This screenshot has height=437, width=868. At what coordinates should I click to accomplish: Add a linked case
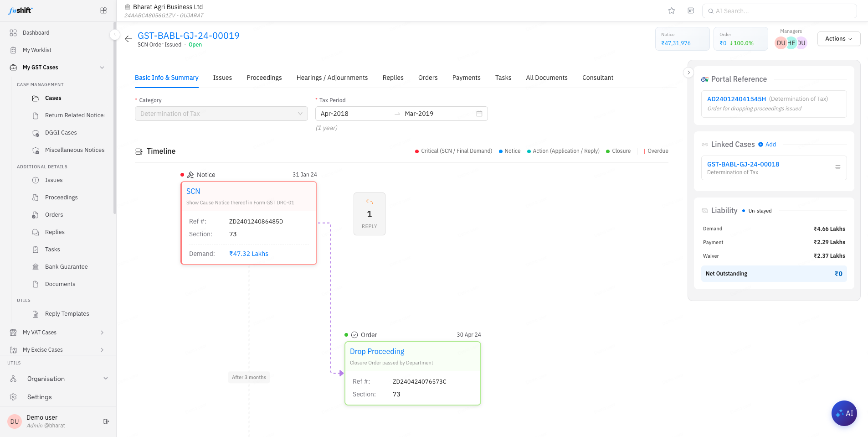tap(767, 145)
